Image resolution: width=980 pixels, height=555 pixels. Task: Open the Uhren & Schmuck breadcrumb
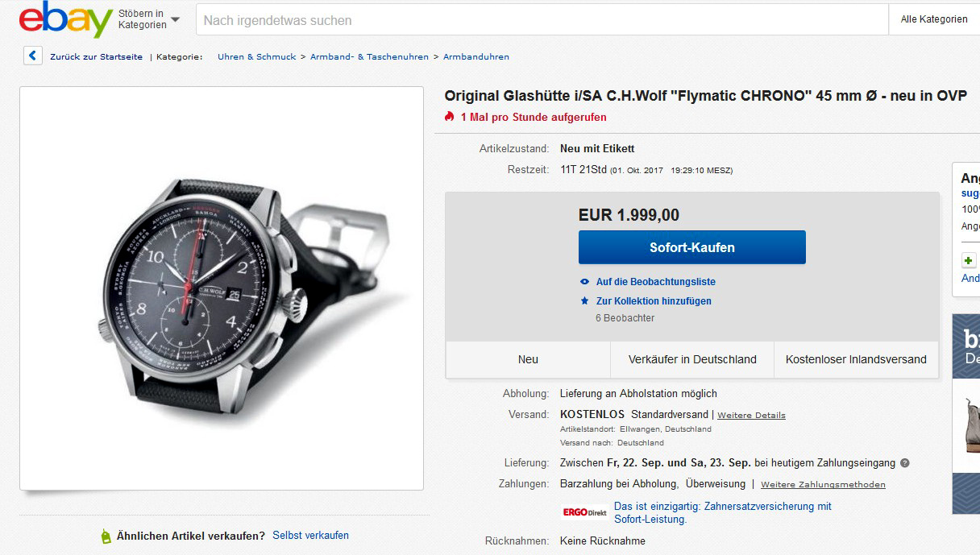tap(256, 57)
